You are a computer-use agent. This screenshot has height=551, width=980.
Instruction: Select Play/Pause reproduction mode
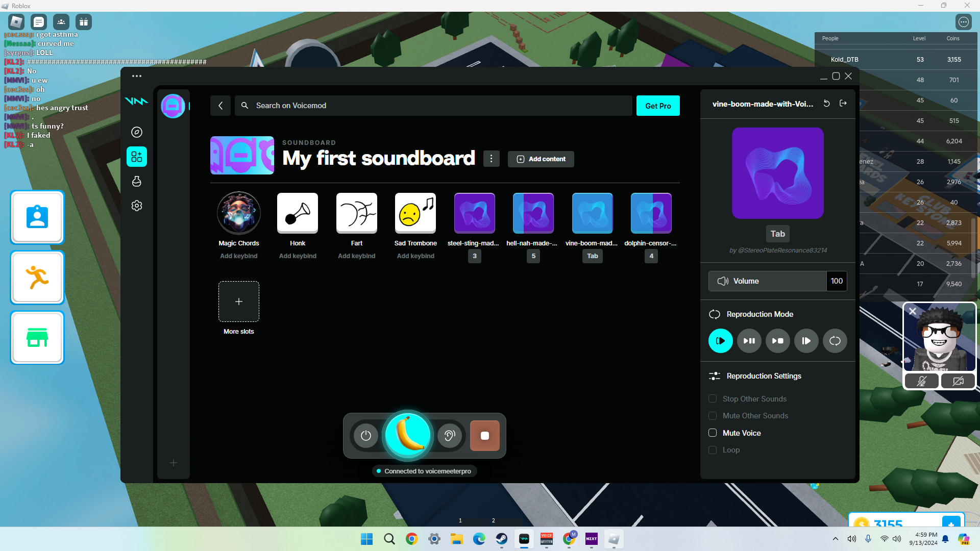[749, 341]
